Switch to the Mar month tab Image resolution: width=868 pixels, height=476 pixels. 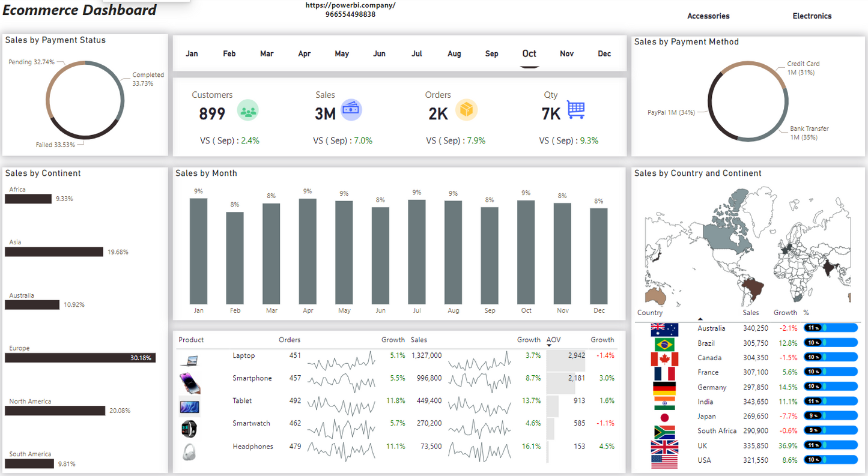point(267,54)
